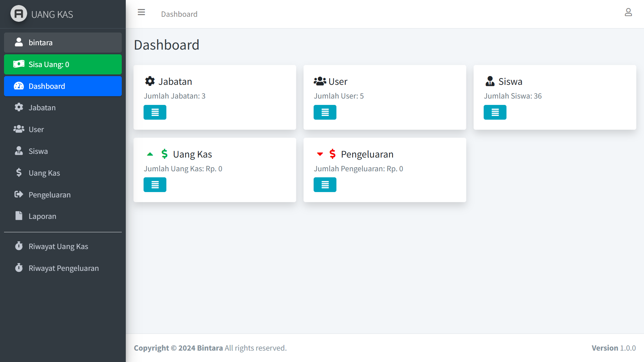Click the Laporan file icon in sidebar

point(19,216)
